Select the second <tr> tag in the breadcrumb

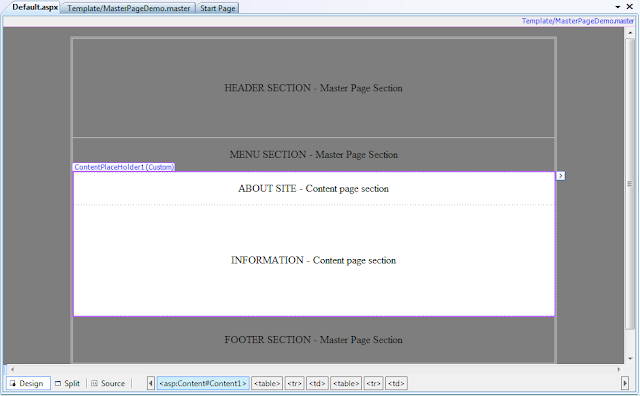[x=373, y=383]
